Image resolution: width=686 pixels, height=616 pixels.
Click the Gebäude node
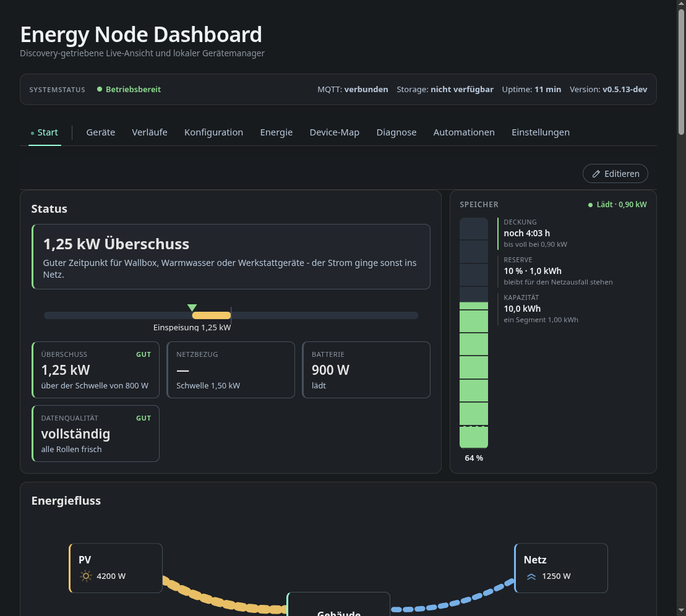coord(338,604)
